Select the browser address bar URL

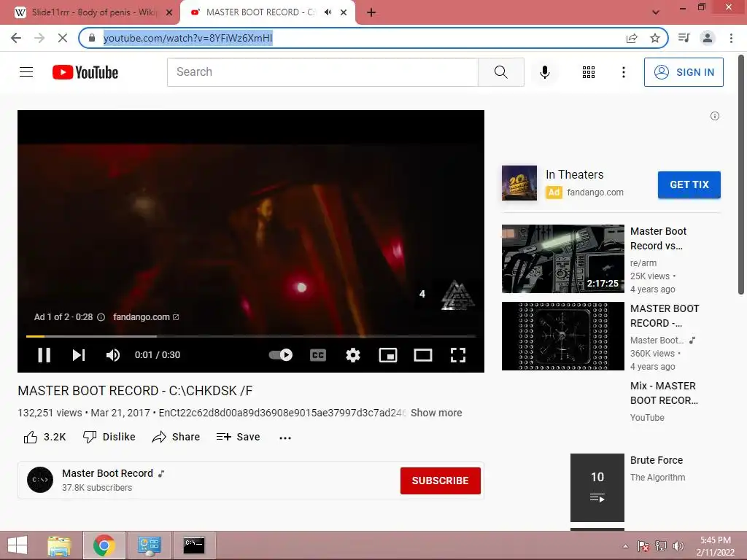point(187,38)
